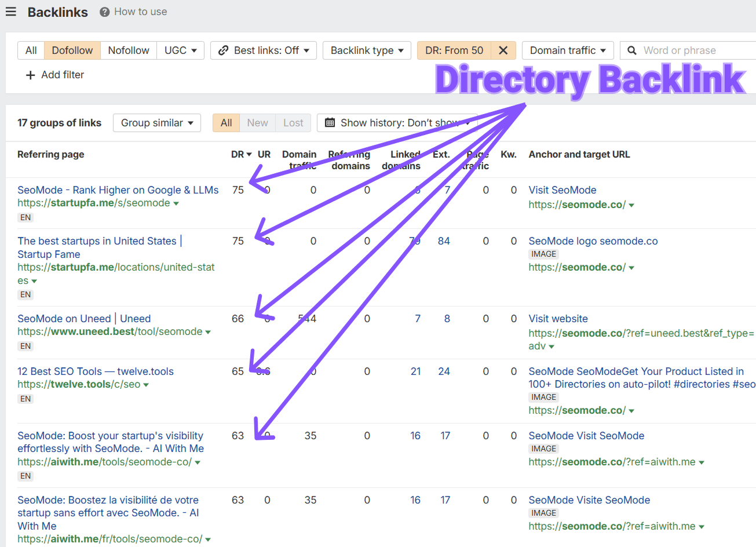Screen dimensions: 756x547
Task: Click the How to use help icon
Action: (104, 12)
